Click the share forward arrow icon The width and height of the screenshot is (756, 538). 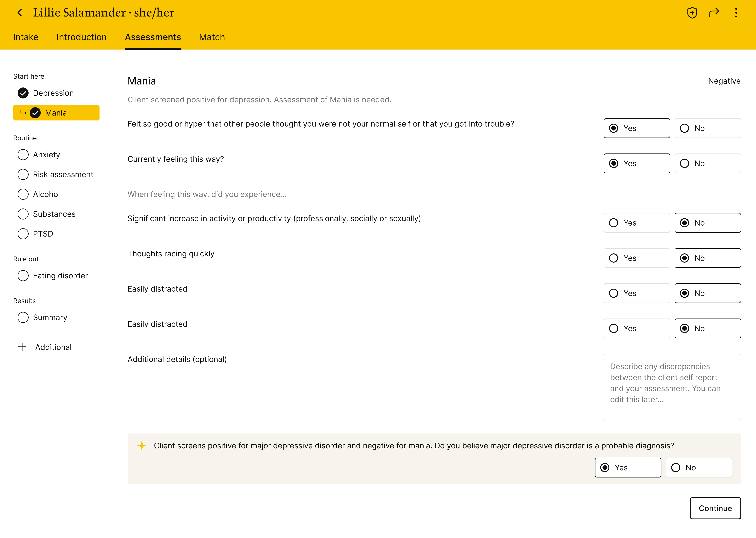point(714,13)
